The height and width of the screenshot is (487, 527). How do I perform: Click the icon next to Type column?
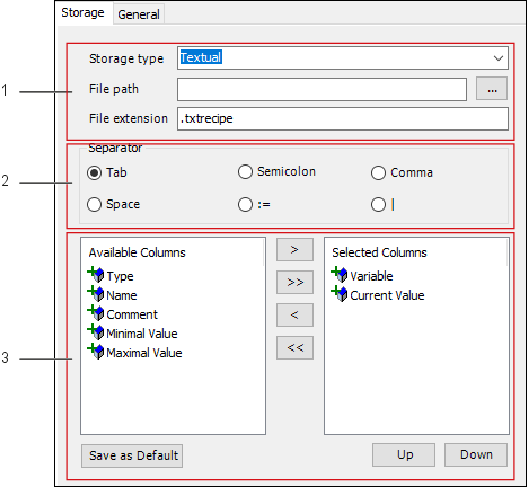coord(96,275)
